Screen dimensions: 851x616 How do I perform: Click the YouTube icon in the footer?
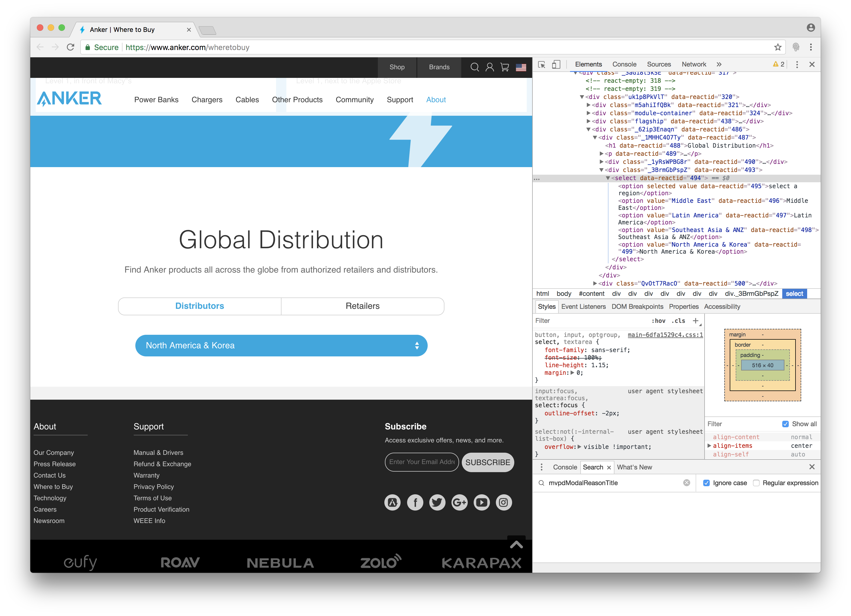pos(482,502)
